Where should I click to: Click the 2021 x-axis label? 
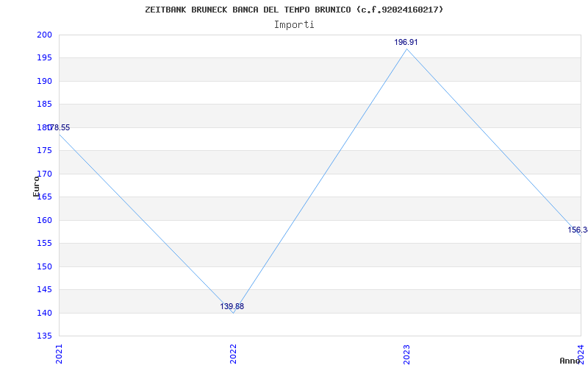(x=60, y=354)
